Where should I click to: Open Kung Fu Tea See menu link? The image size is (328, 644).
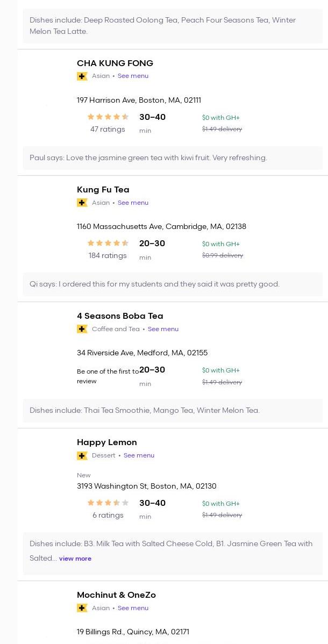pos(133,203)
